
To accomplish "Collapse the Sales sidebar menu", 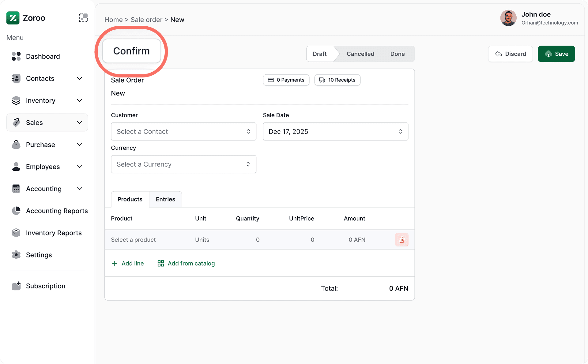I will 80,122.
